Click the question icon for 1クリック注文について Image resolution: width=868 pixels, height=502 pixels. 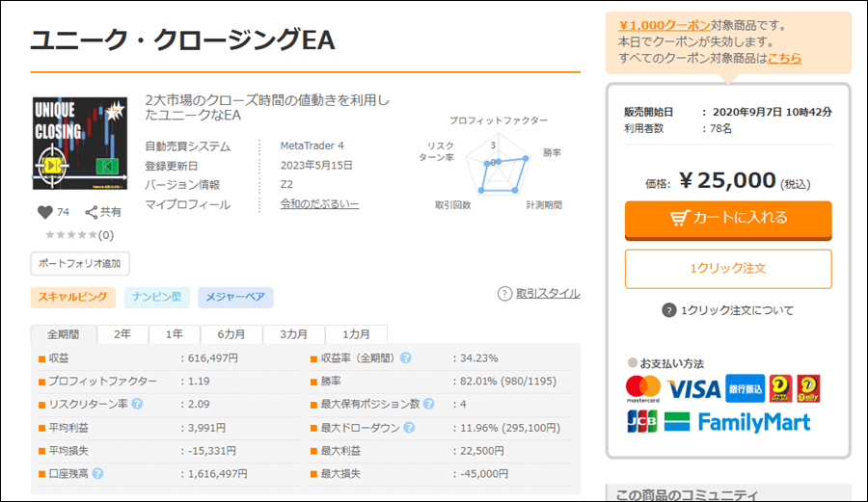click(669, 310)
